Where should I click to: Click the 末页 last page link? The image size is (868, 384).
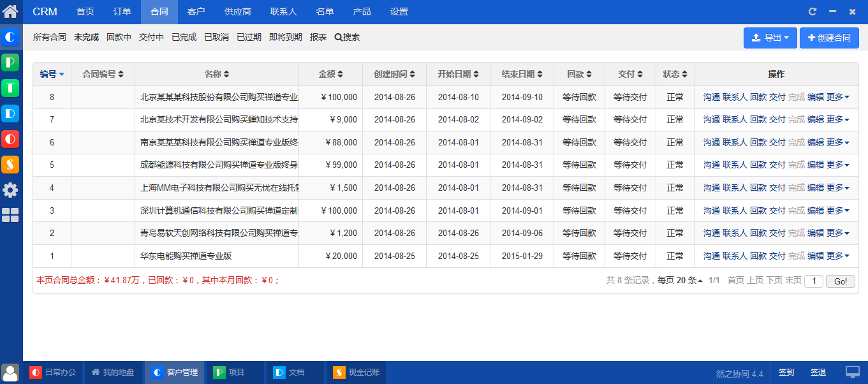tap(793, 280)
